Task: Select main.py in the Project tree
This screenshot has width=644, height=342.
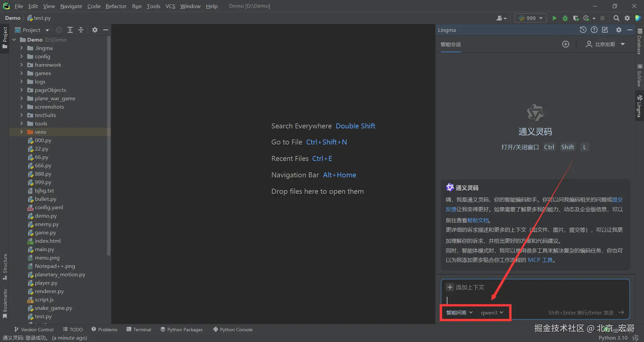Action: [44, 249]
